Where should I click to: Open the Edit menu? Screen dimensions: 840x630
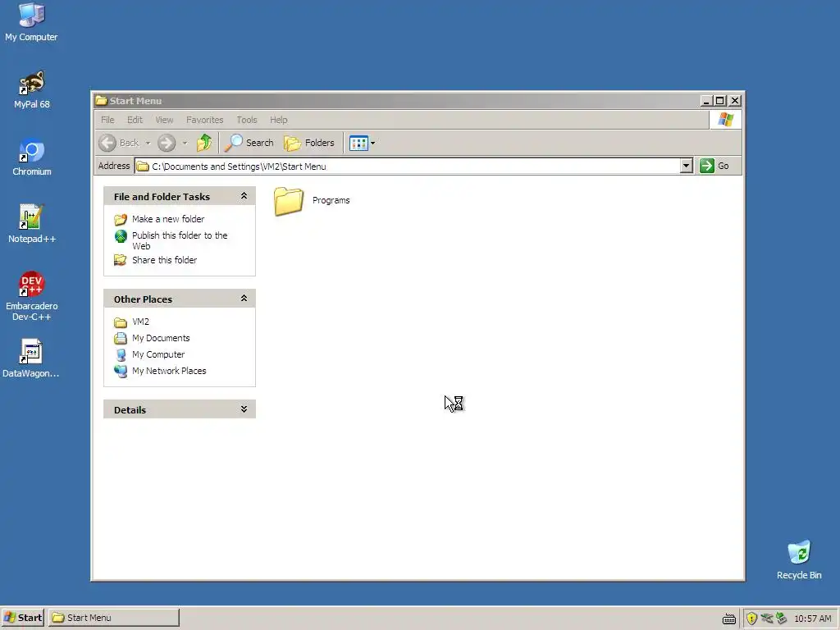tap(135, 120)
